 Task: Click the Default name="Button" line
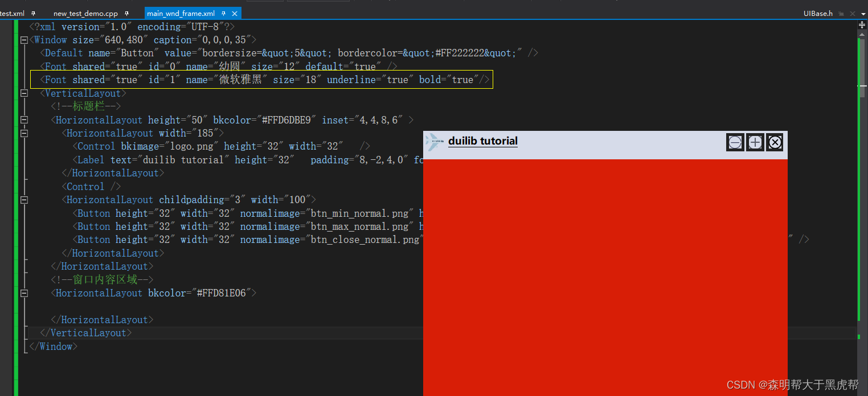(x=289, y=53)
